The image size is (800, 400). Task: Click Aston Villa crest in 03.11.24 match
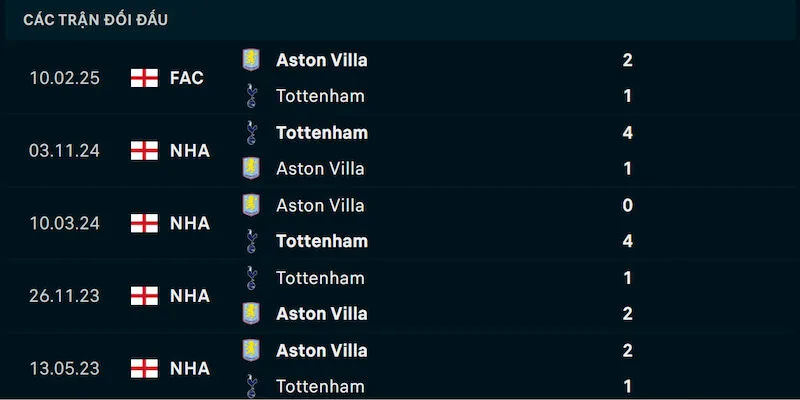point(250,168)
